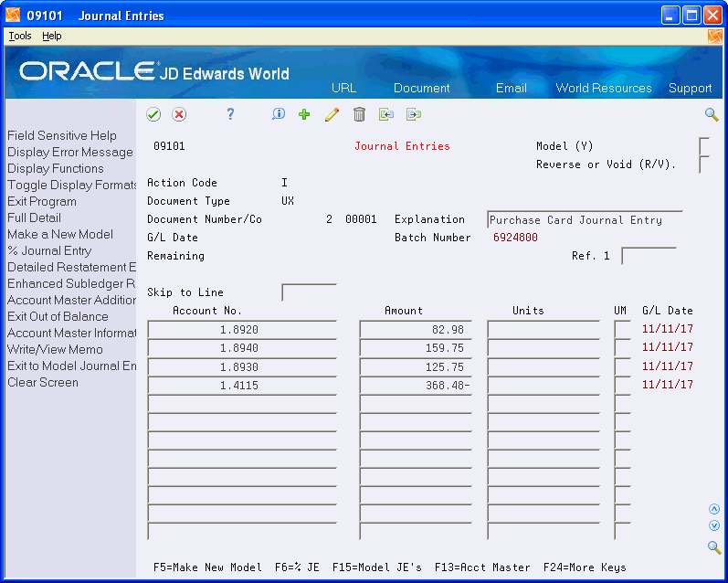Click account number field 1.8940
This screenshot has width=728, height=583.
[242, 348]
